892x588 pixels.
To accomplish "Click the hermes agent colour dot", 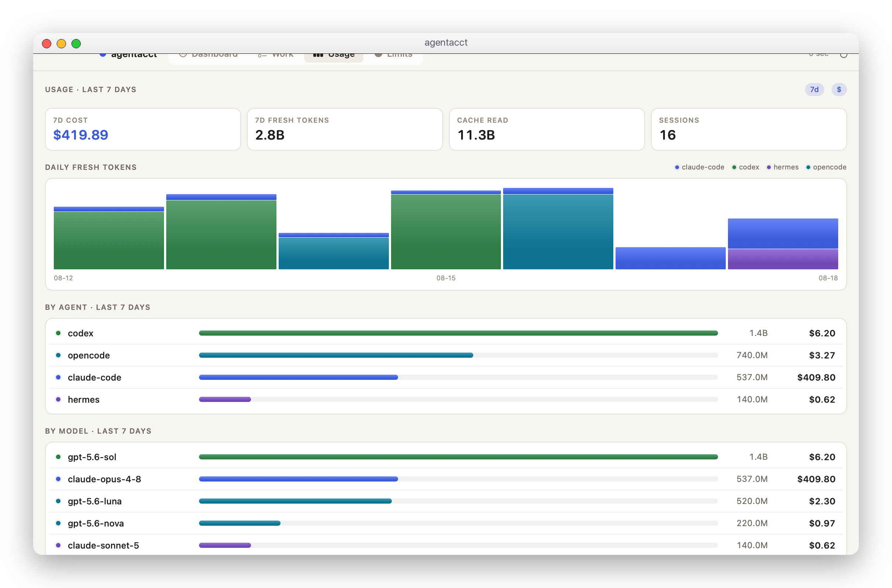I will 58,399.
